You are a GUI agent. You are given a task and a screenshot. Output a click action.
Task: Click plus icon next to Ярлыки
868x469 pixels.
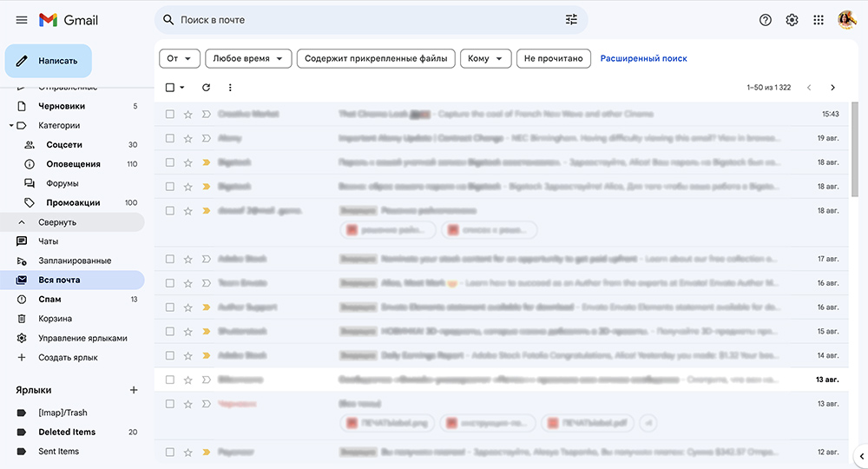tap(134, 391)
